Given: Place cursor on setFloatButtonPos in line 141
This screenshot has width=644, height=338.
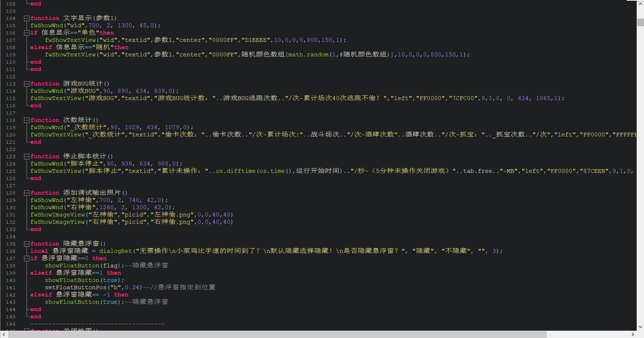Looking at the screenshot, I should (x=76, y=287).
